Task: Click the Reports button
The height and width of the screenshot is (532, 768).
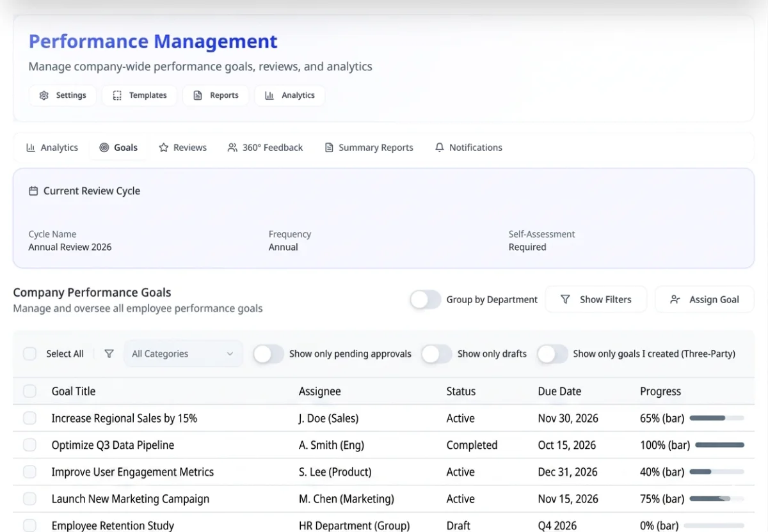Action: tap(216, 95)
